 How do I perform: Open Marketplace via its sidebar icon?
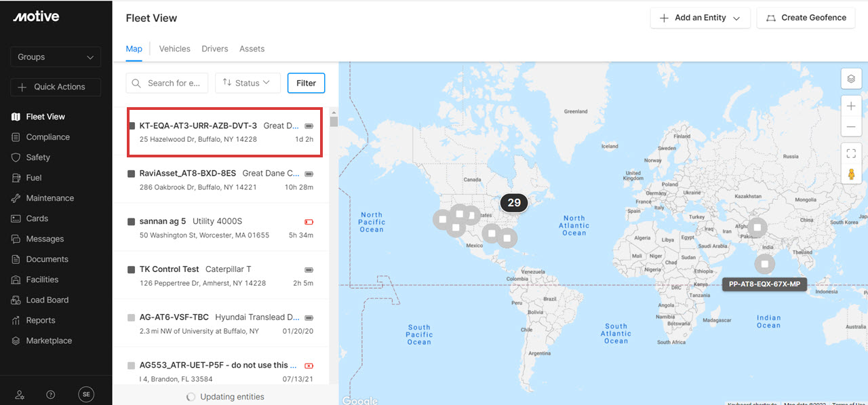point(16,341)
